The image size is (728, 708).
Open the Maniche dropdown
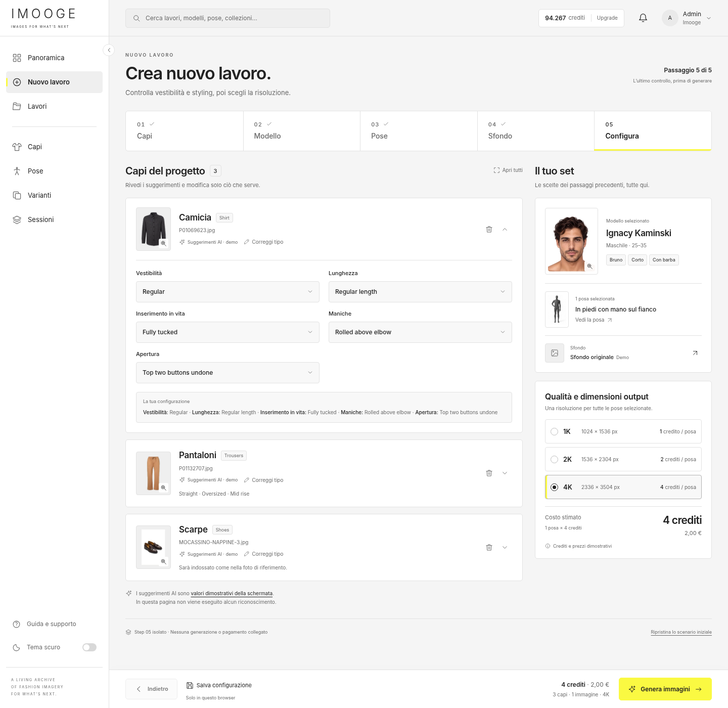coord(420,332)
